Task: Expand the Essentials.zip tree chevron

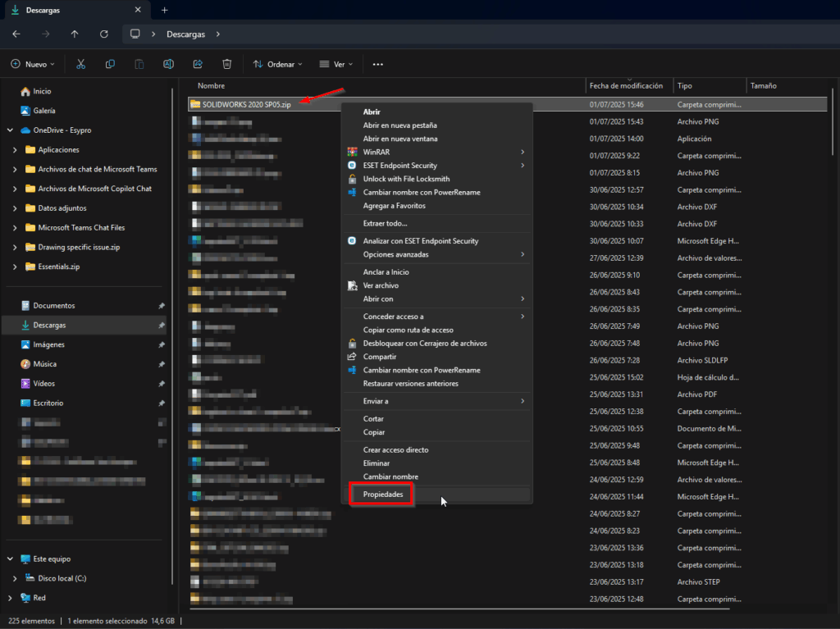Action: (x=15, y=267)
